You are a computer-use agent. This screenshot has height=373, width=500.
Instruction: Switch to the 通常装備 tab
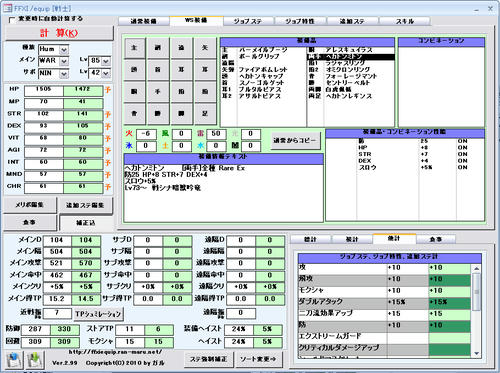[x=144, y=21]
